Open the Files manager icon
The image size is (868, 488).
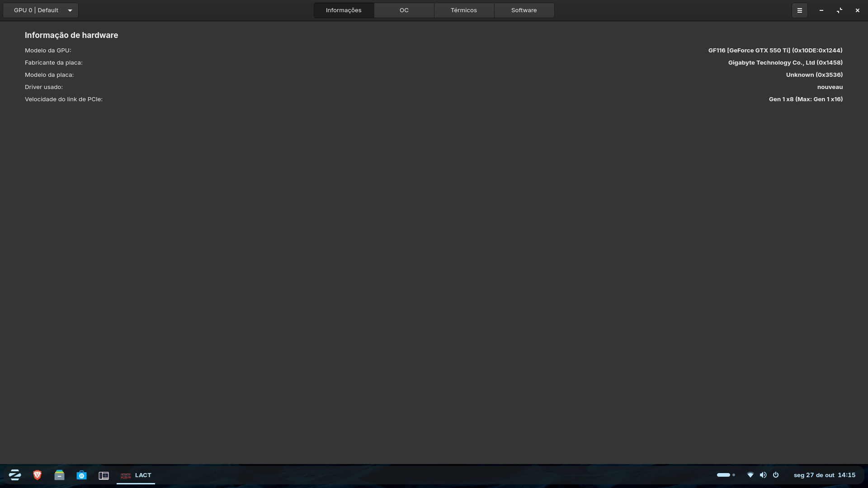point(59,475)
